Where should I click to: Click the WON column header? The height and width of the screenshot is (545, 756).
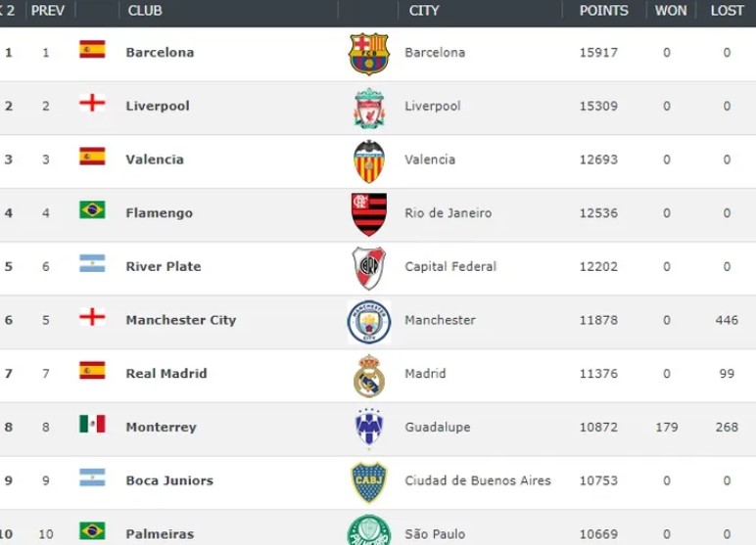pos(671,11)
